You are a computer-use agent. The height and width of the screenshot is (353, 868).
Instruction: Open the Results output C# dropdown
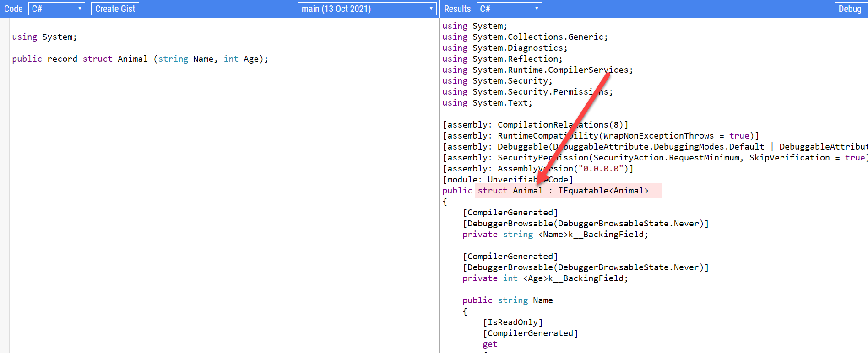pos(509,9)
